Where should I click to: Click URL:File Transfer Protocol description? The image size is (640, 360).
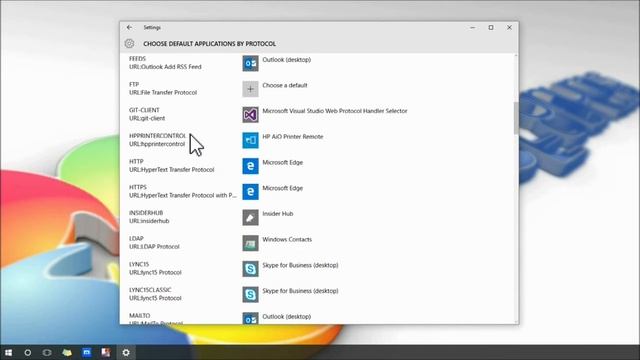click(163, 93)
